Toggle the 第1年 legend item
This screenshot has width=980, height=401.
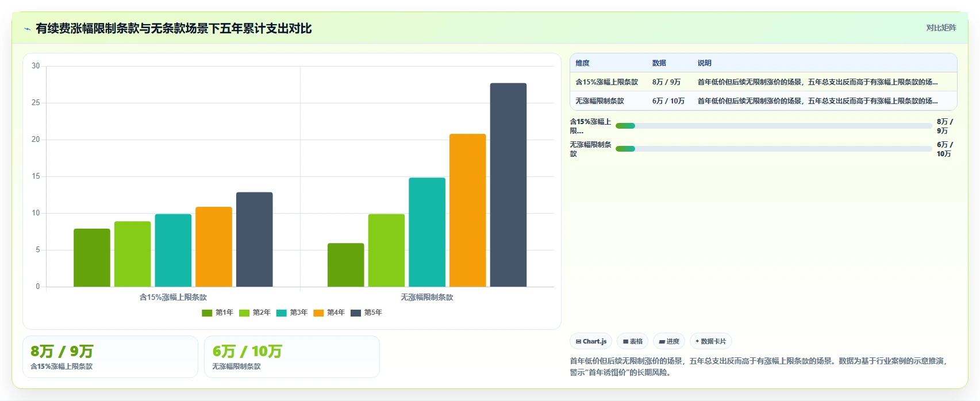point(217,313)
